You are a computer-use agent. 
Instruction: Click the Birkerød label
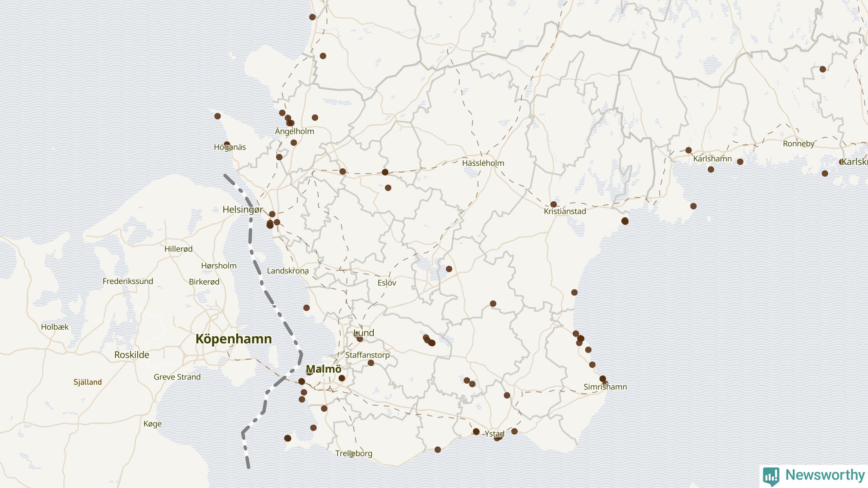pos(204,282)
